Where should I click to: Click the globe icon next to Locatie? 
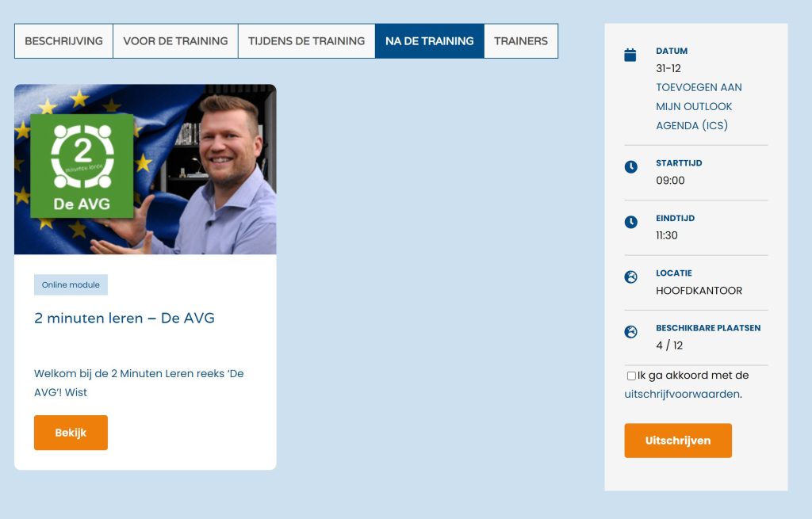click(630, 277)
